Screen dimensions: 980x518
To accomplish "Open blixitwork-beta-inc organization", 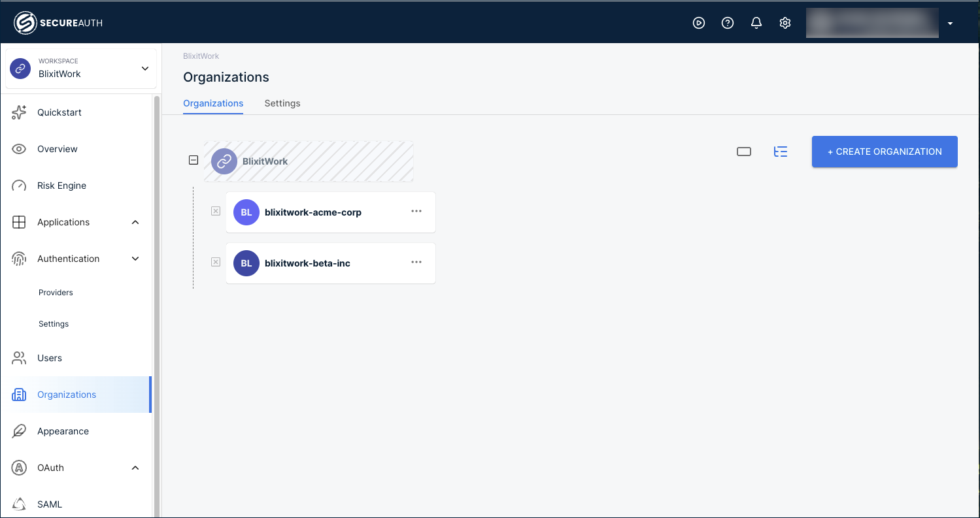I will point(331,263).
